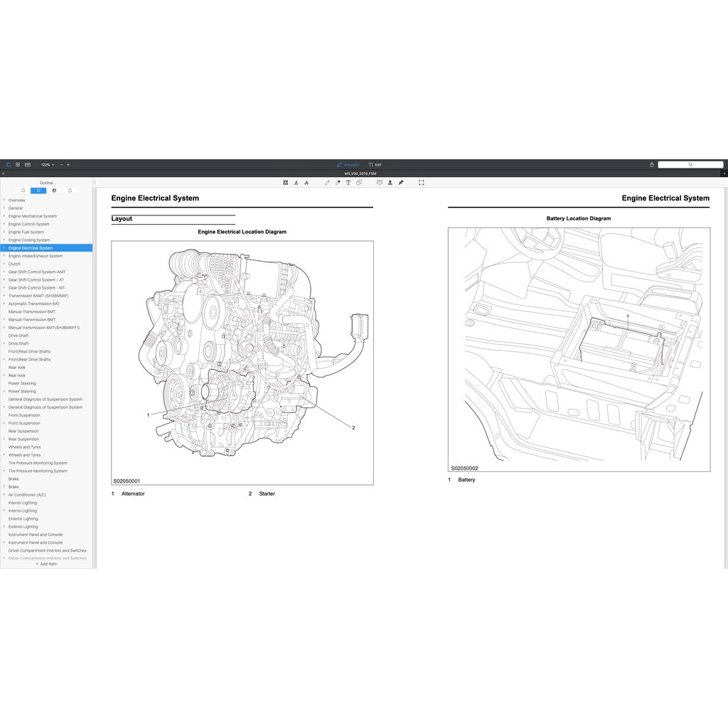728x728 pixels.
Task: Switch to the Annotate tab
Action: (x=348, y=164)
